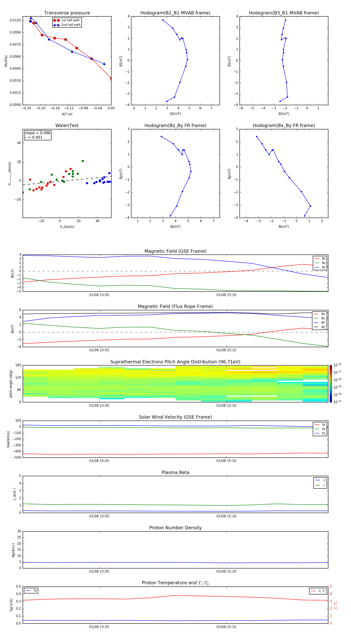
Task: Select the Vy entry in velocity legend
Action: pos(320,429)
